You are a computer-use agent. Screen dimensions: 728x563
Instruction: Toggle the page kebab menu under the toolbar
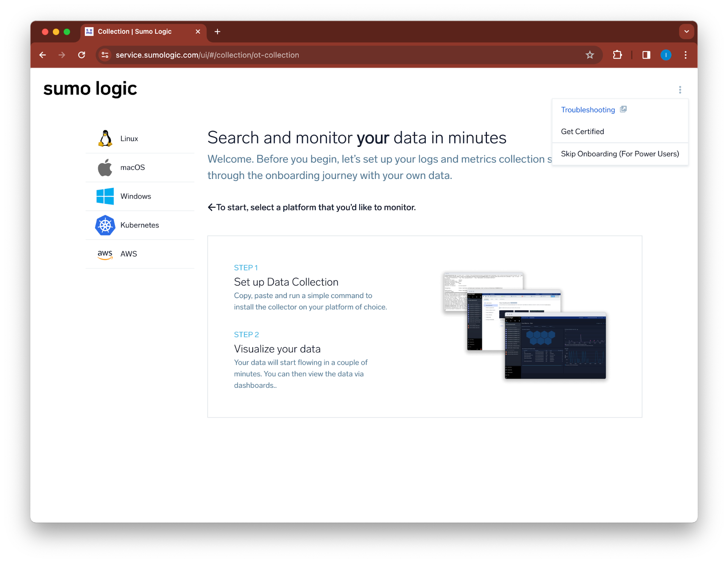(680, 90)
